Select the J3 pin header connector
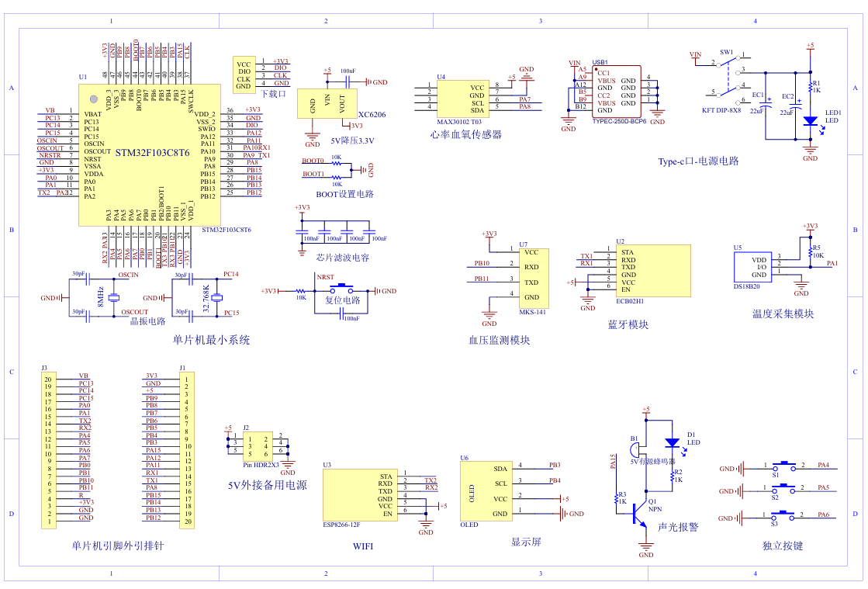Viewport: 868px width, 589px height. pyautogui.click(x=48, y=450)
